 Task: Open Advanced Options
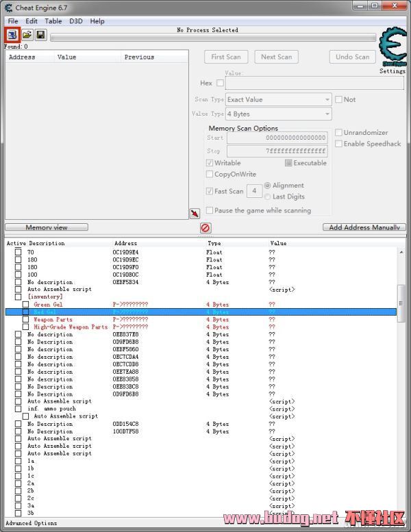pos(32,523)
